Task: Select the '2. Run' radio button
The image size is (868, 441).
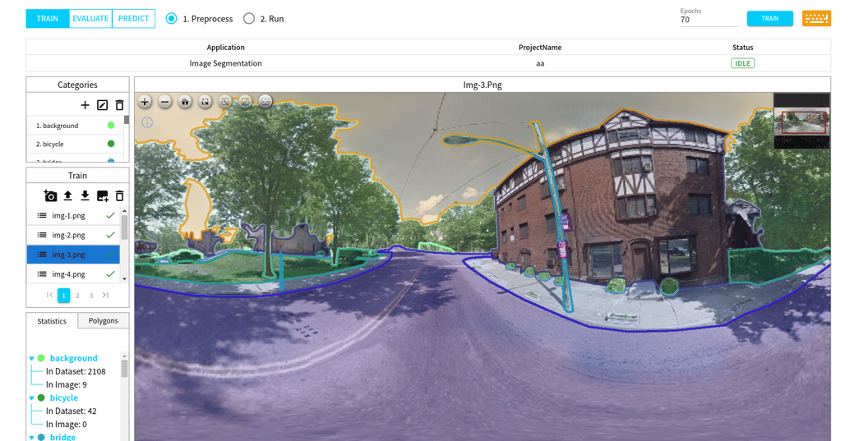Action: coord(249,18)
